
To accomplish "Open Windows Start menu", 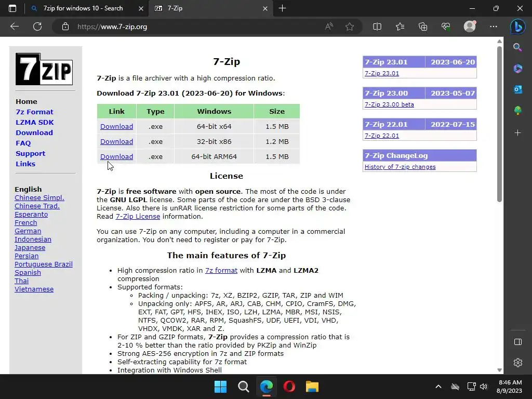I will pos(220,387).
